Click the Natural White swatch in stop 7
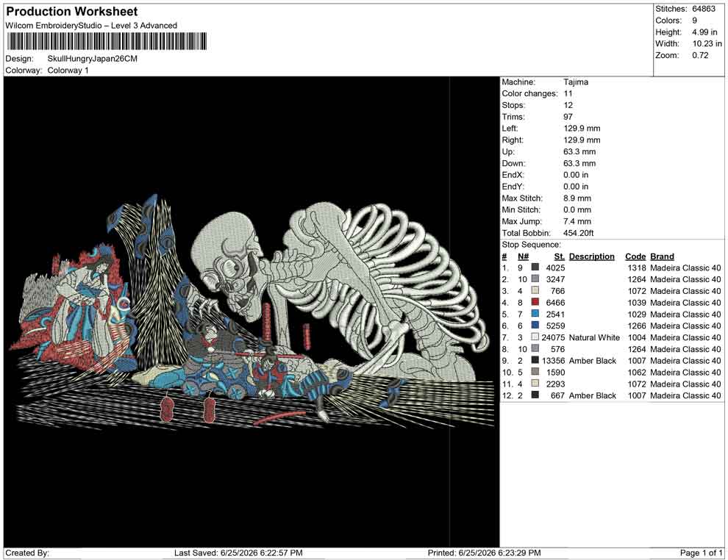This screenshot has height=560, width=728. [535, 337]
